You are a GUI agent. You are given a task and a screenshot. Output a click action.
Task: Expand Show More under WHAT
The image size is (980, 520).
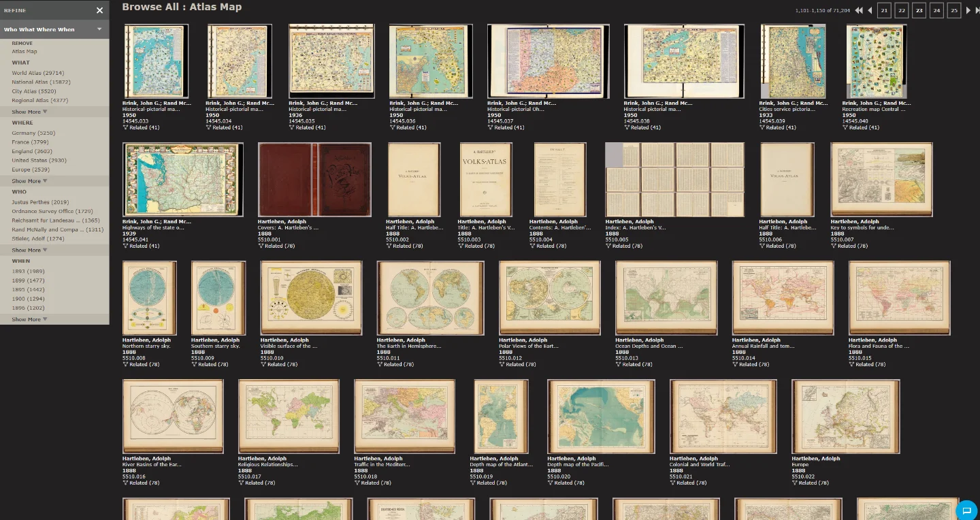coord(29,112)
